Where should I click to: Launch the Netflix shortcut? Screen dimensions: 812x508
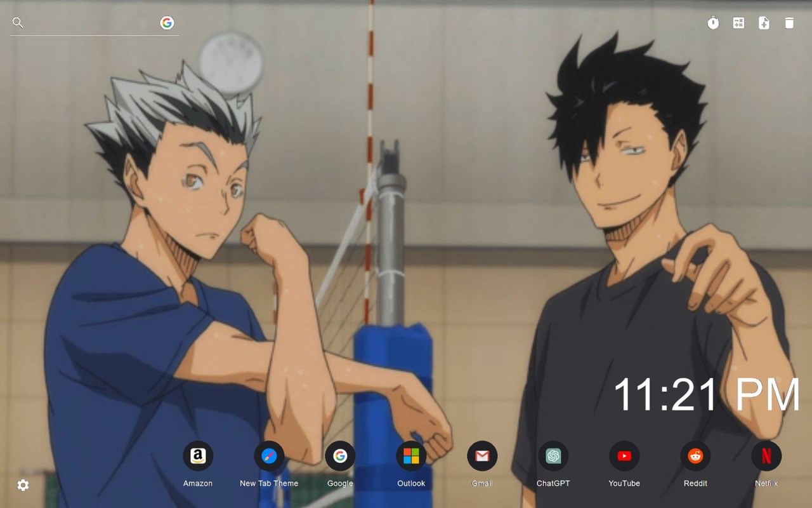pyautogui.click(x=766, y=456)
